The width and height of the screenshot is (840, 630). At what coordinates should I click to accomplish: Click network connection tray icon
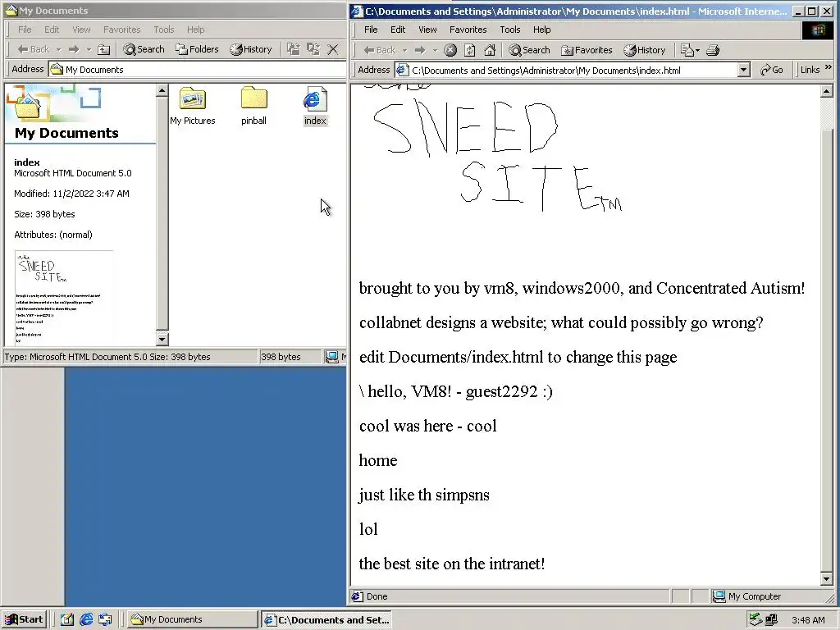(771, 620)
